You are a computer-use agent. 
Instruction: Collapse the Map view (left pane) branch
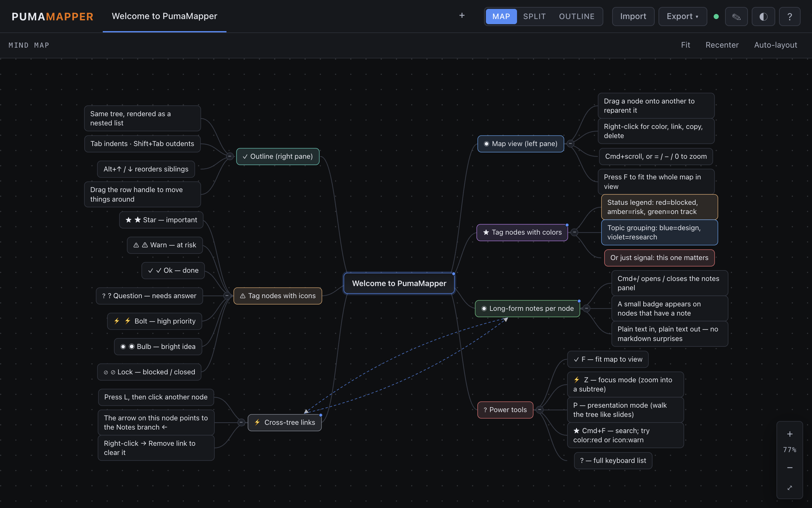(570, 144)
